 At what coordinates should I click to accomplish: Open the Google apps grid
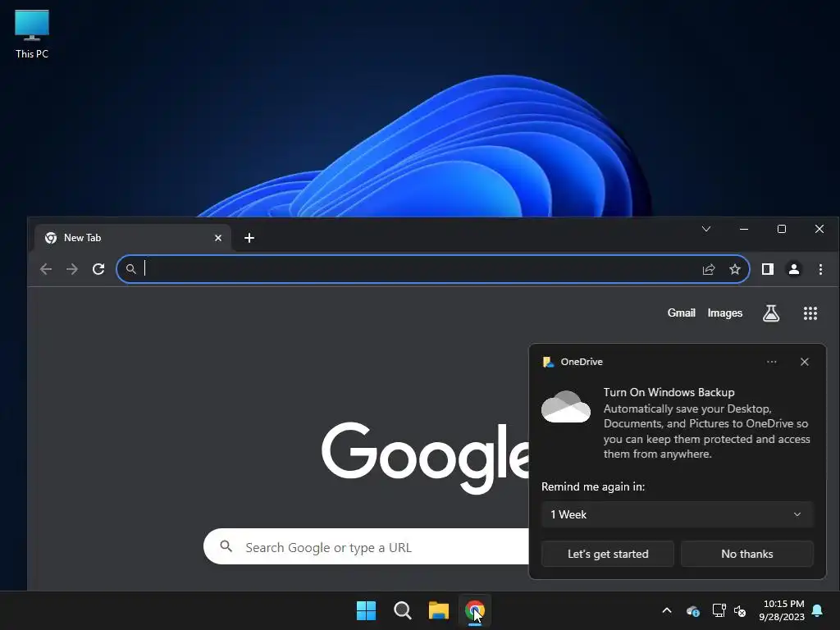810,313
